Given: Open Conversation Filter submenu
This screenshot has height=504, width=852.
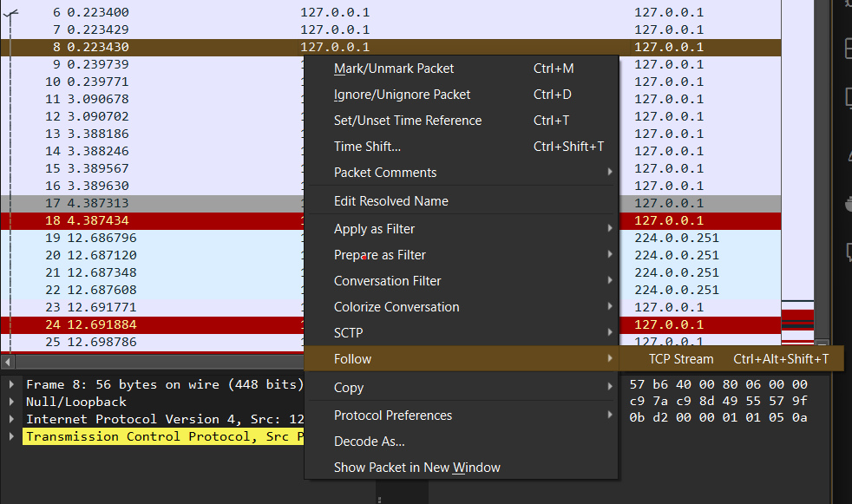Looking at the screenshot, I should pos(387,281).
